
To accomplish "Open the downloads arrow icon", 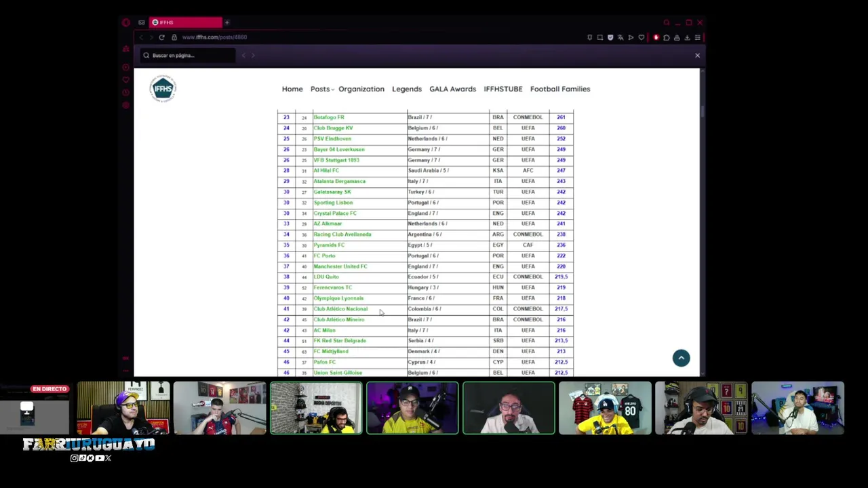I will point(687,37).
